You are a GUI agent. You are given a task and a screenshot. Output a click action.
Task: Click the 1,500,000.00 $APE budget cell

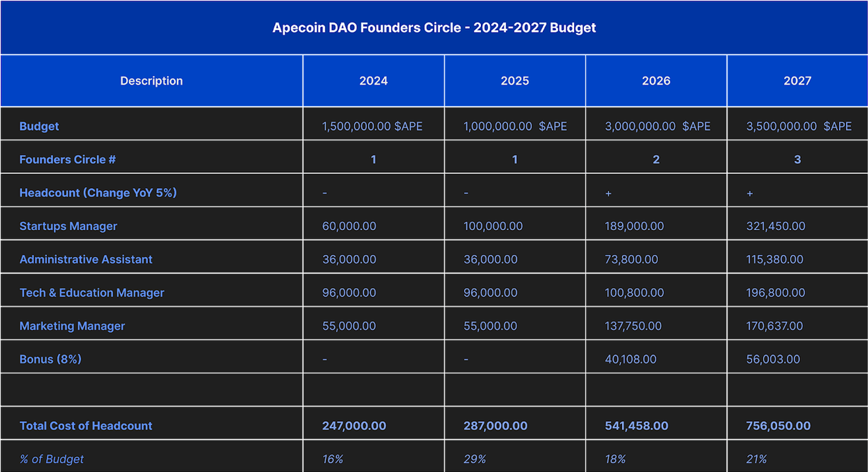point(372,126)
